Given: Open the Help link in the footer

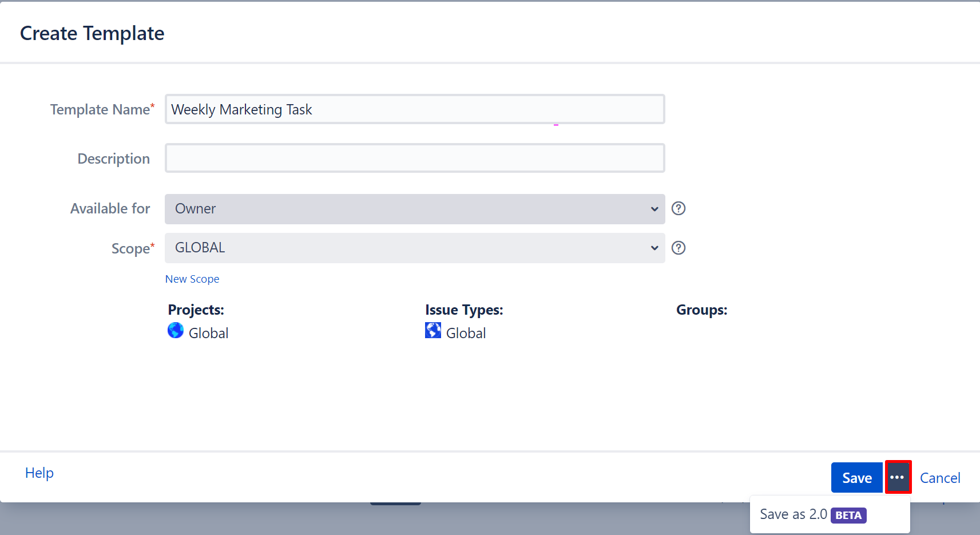Looking at the screenshot, I should point(39,473).
